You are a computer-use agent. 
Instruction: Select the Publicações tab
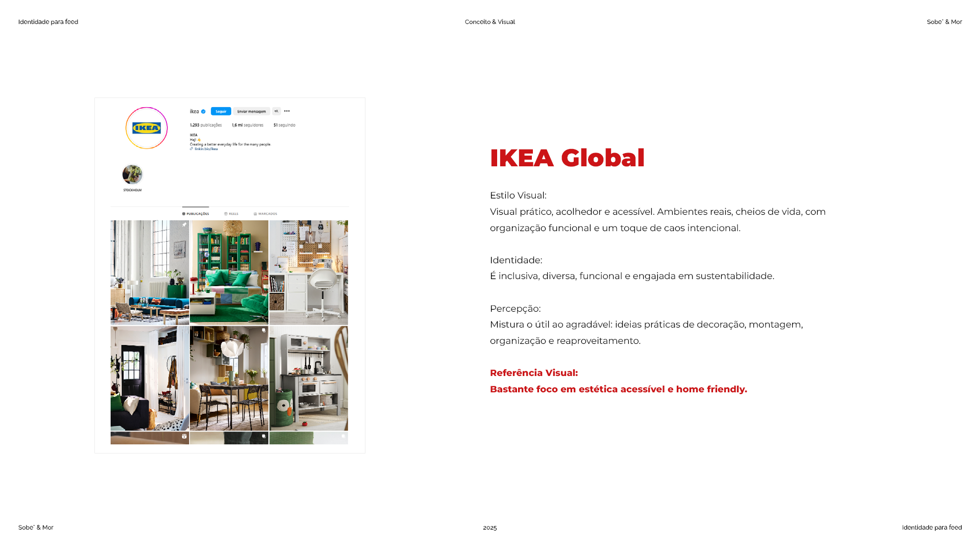pos(195,214)
